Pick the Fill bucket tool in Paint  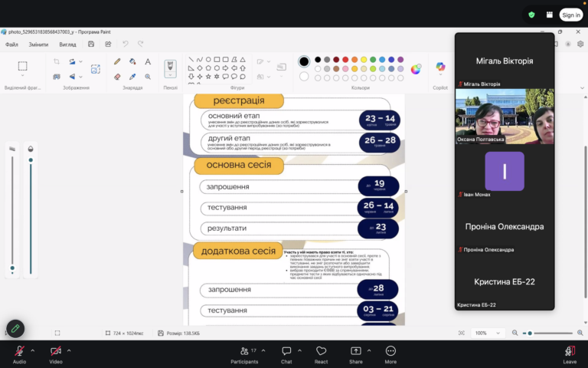click(132, 61)
